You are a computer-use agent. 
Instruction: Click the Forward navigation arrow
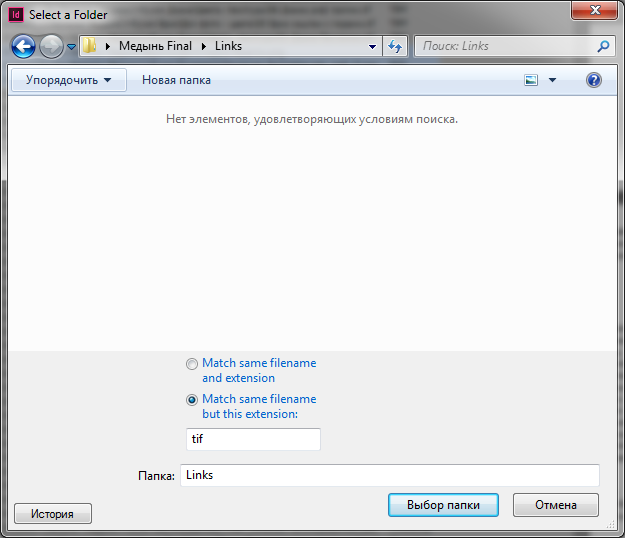click(51, 46)
